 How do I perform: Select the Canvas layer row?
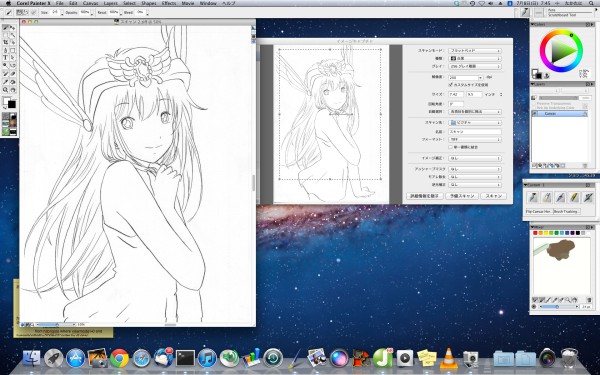click(x=559, y=114)
